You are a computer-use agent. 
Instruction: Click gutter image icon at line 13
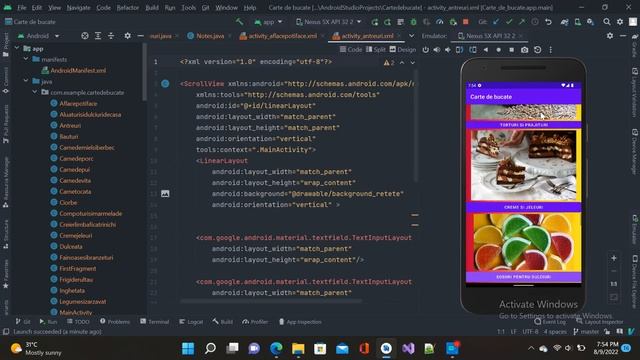click(x=165, y=193)
